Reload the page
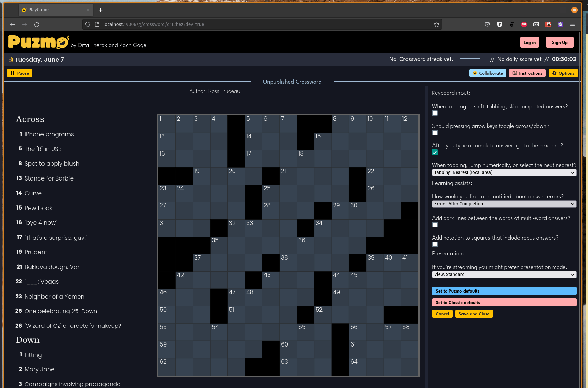Screen dimensions: 588x388 (x=37, y=24)
